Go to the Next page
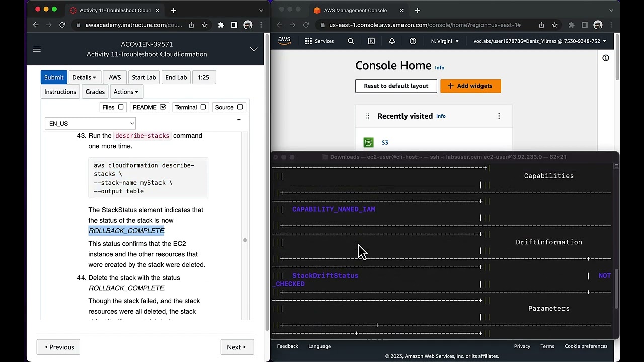 (237, 347)
